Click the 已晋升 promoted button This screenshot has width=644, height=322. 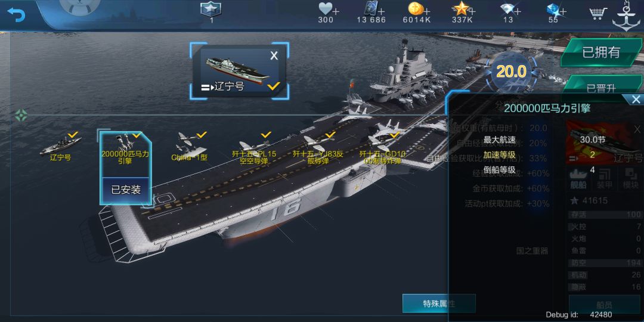tap(601, 86)
